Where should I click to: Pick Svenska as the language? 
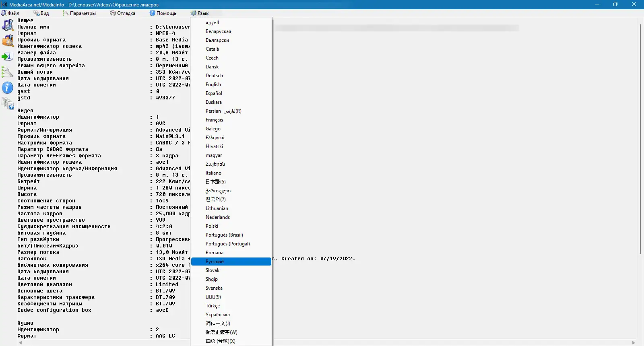coord(231,288)
